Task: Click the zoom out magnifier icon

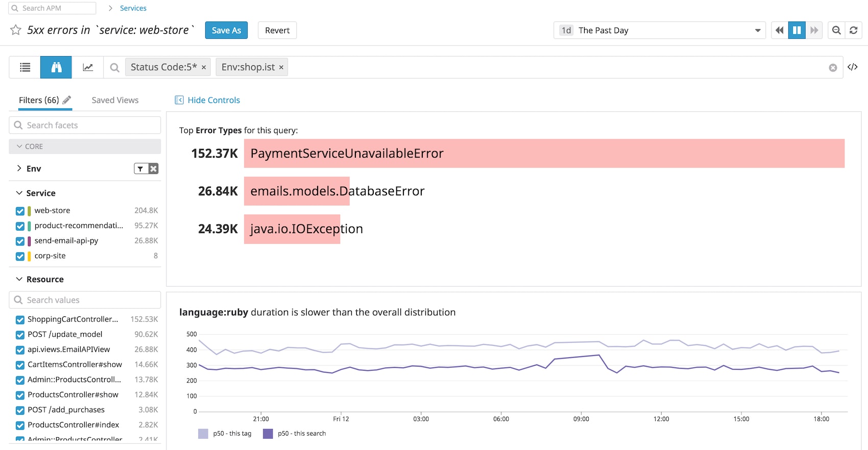Action: click(836, 30)
